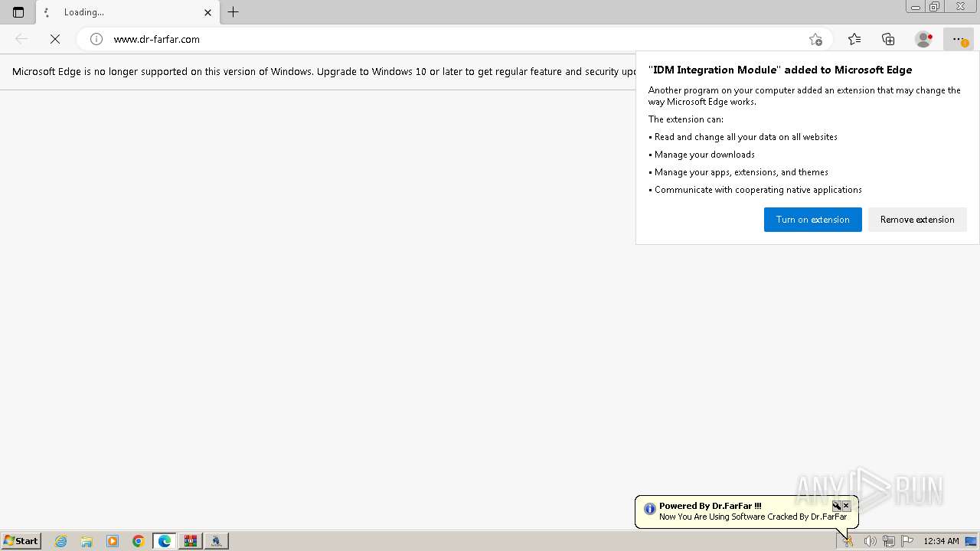
Task: Open the tab actions menu icon
Action: 18,12
